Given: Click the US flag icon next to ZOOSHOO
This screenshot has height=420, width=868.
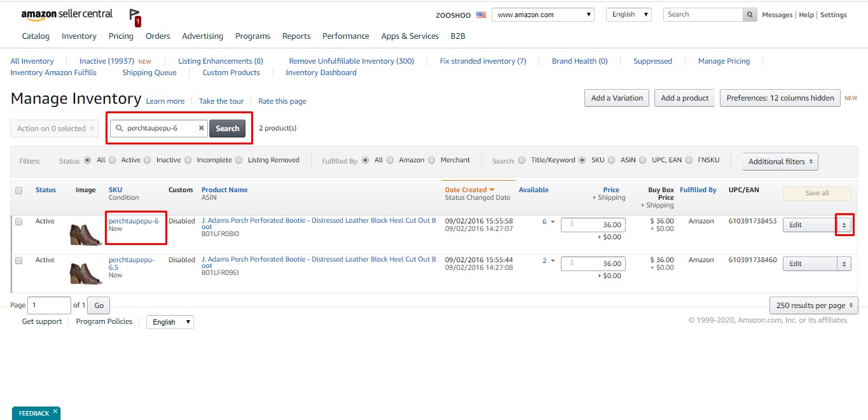Looking at the screenshot, I should (x=481, y=15).
